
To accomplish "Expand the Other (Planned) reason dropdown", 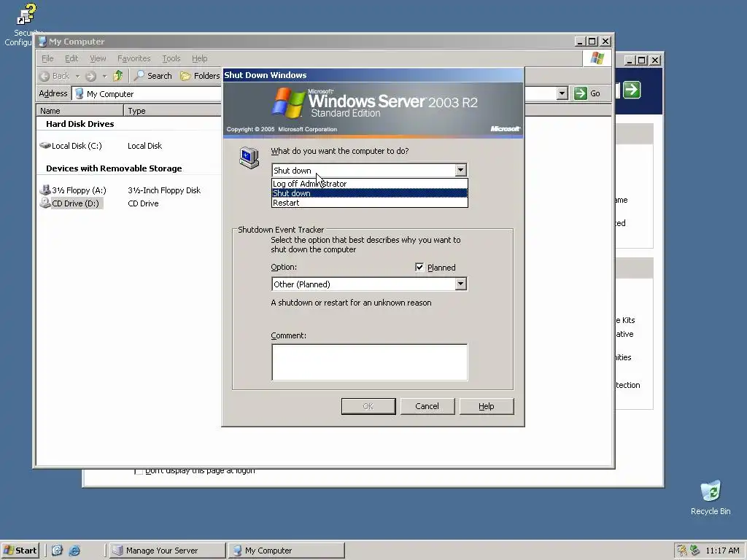I will (460, 284).
